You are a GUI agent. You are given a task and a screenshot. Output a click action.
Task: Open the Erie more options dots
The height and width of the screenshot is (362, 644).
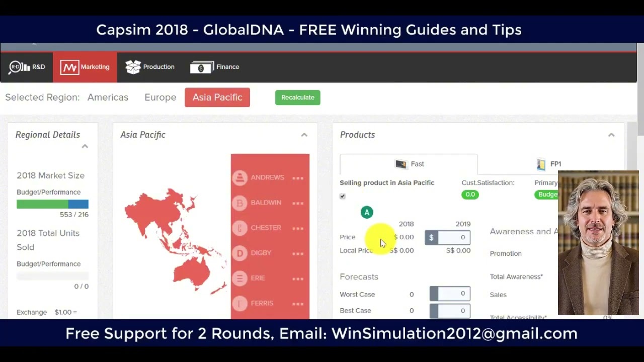[x=298, y=279]
